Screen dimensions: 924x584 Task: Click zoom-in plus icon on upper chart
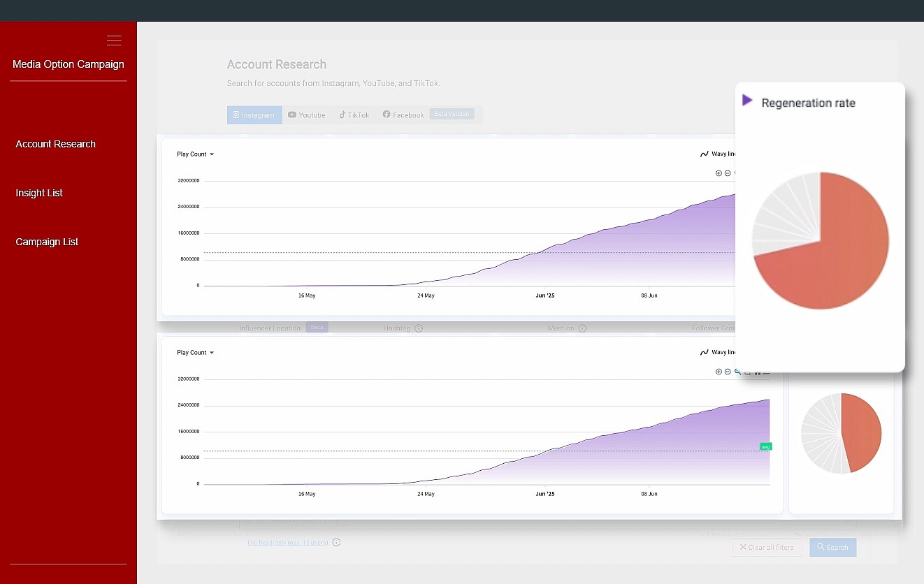pos(719,173)
